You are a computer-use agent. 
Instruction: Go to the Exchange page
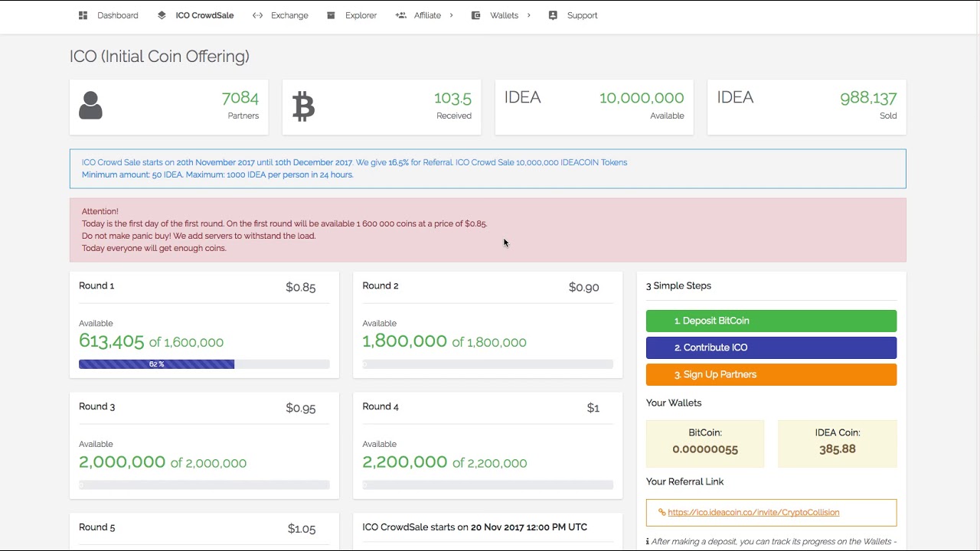[289, 15]
